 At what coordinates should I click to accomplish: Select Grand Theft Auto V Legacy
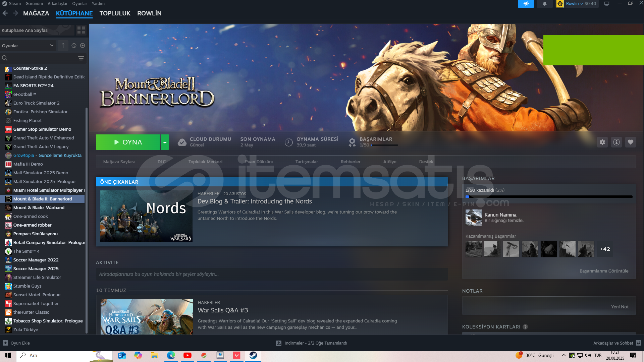pyautogui.click(x=41, y=146)
